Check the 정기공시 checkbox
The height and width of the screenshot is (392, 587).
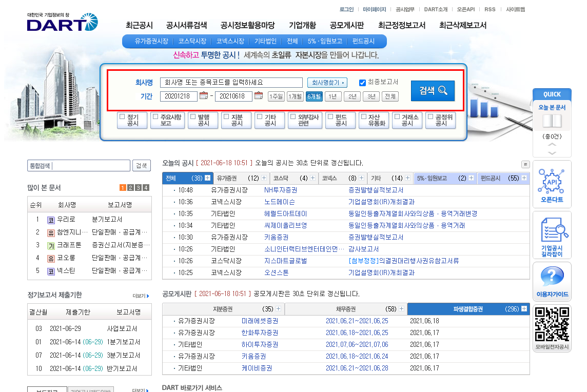tap(122, 117)
